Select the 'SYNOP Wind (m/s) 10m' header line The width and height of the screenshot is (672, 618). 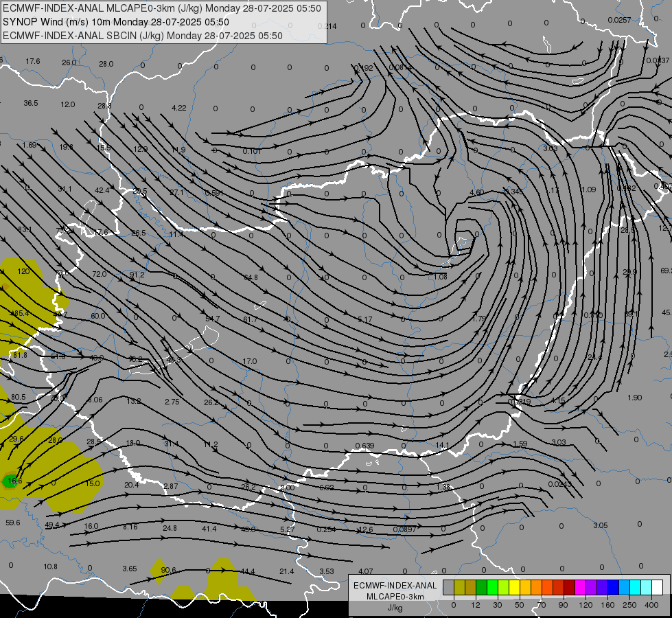[x=116, y=22]
